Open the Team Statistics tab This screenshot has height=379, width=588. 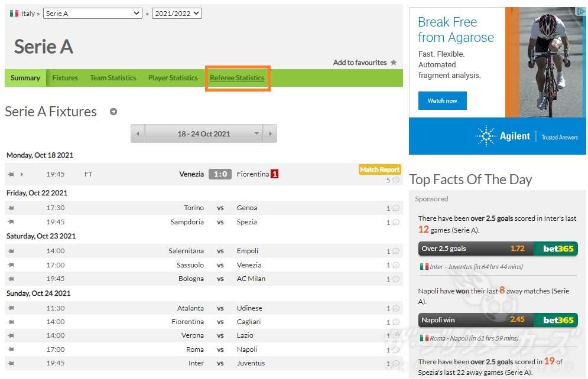tap(113, 78)
